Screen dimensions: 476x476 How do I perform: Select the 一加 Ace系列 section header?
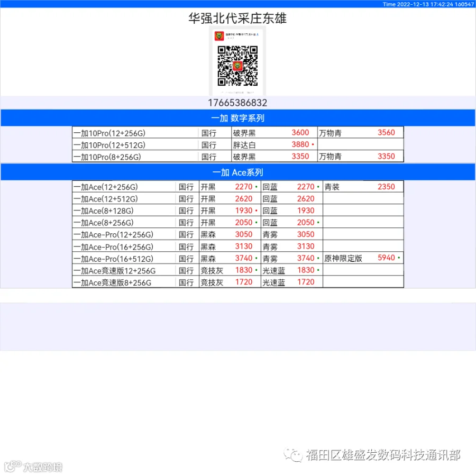pos(237,172)
